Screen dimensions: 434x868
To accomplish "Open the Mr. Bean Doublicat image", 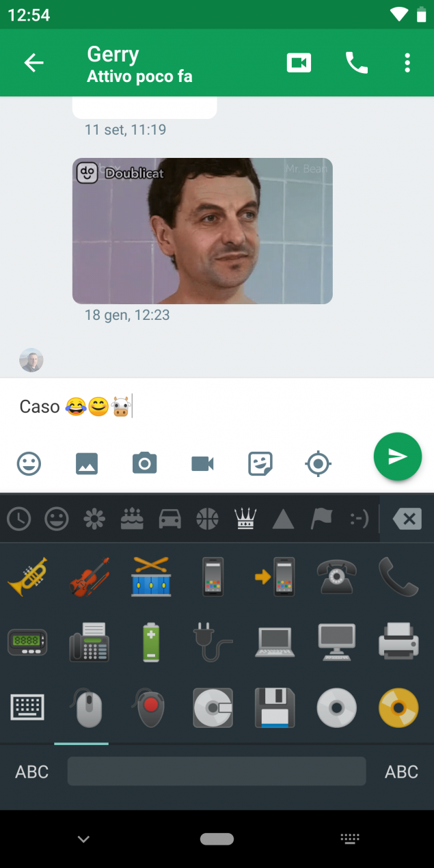I will pyautogui.click(x=202, y=231).
